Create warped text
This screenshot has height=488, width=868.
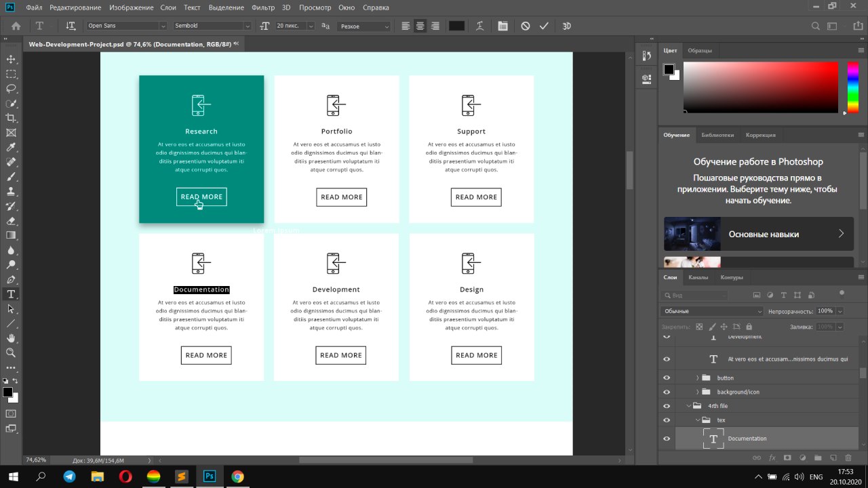click(x=480, y=26)
